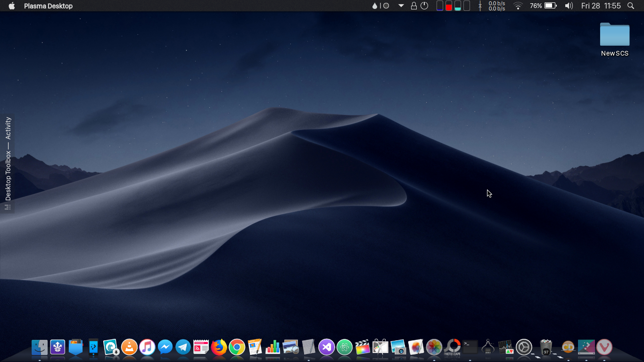The image size is (644, 362).
Task: Click the Fri 28 11:55 clock
Action: (x=601, y=6)
